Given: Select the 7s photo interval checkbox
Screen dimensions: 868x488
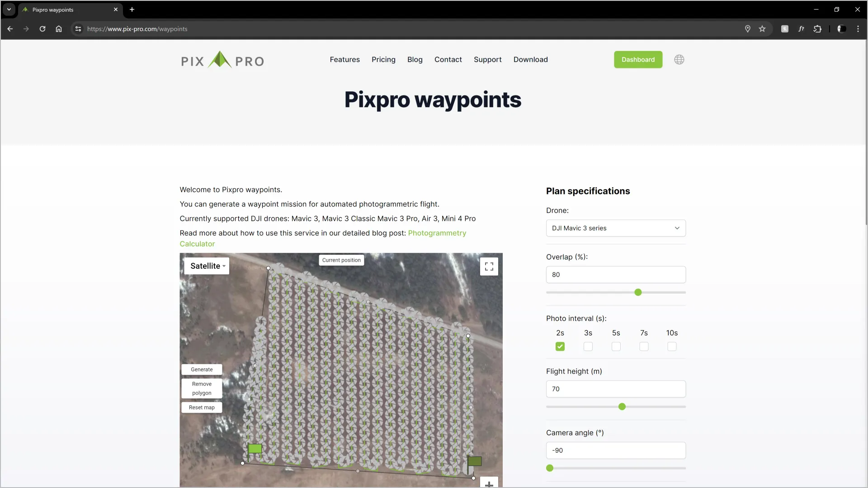Looking at the screenshot, I should point(644,347).
